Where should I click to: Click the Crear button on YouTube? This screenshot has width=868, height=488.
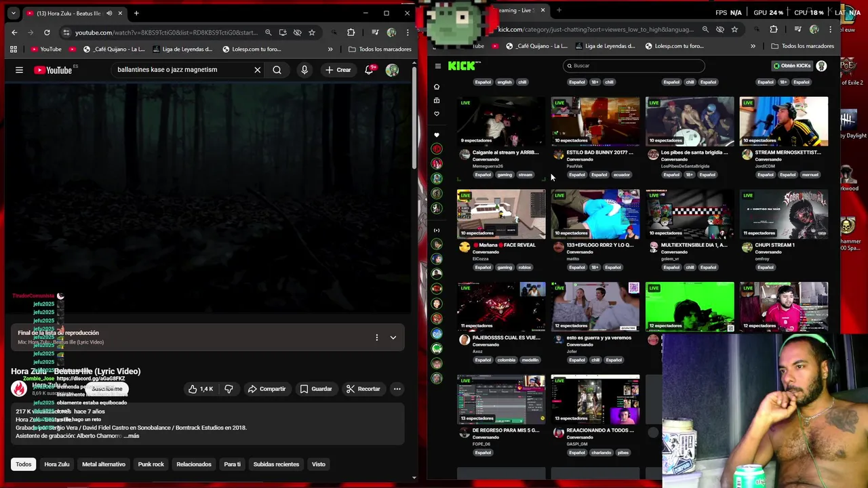[x=338, y=70]
